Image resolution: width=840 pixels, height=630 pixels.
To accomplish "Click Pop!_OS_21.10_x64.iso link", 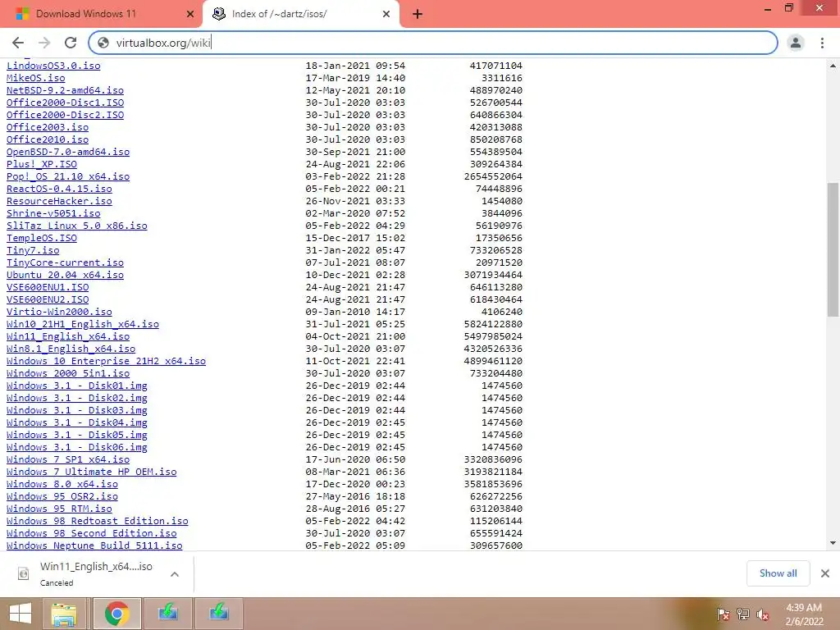I will pos(68,177).
